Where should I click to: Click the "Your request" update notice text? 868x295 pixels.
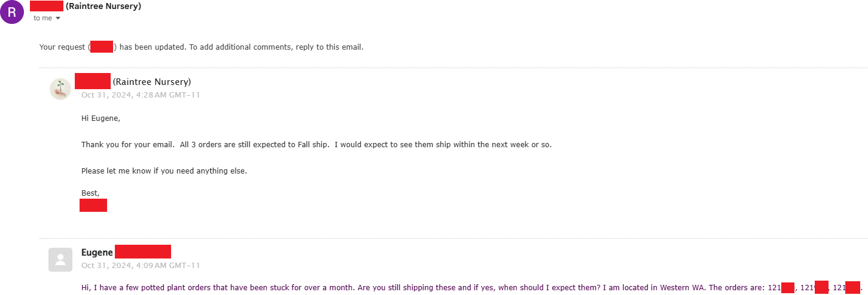pos(202,47)
